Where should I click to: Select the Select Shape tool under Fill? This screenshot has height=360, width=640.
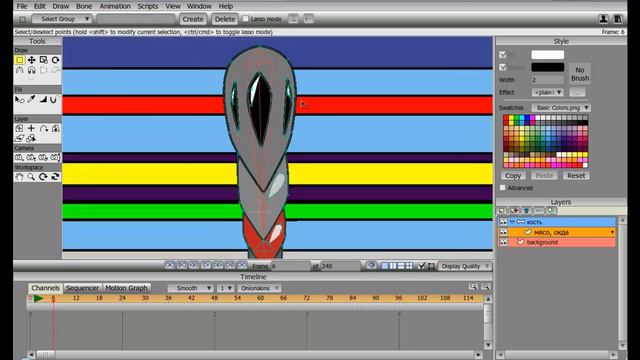point(19,99)
